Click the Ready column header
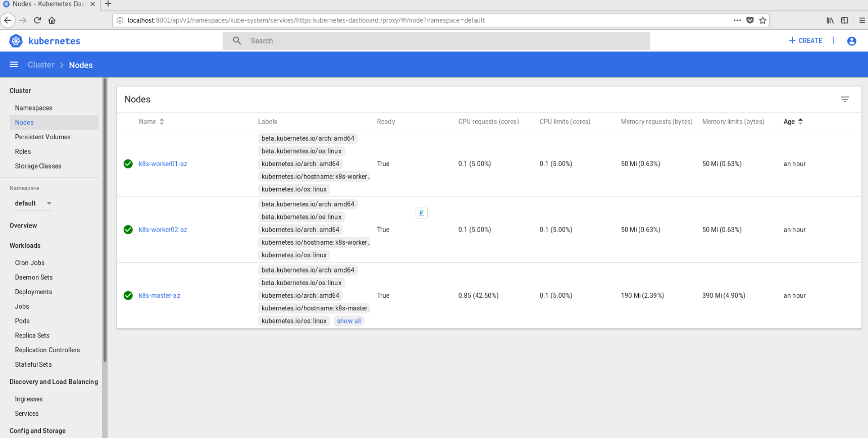This screenshot has width=868, height=438. (x=386, y=122)
